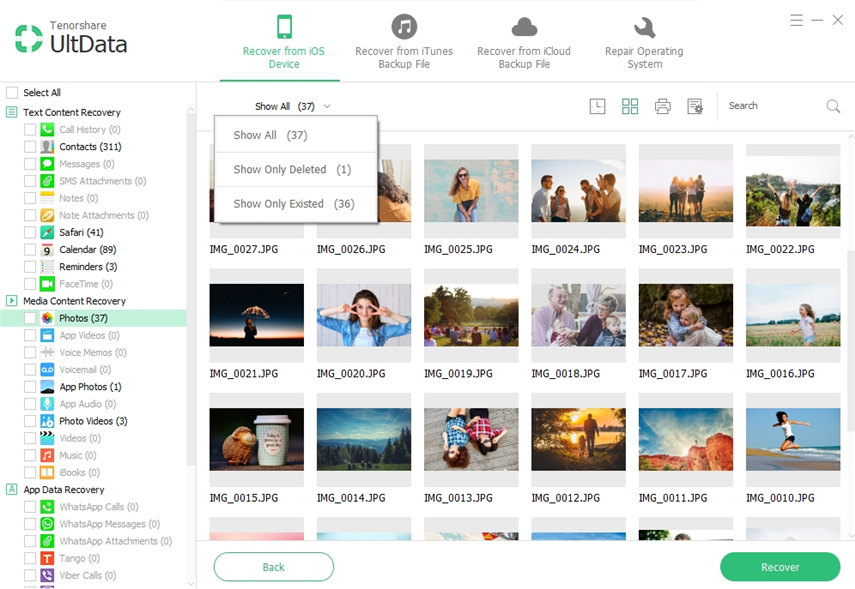855x589 pixels.
Task: Switch to Recover from iCloud Backup File tab
Action: 524,43
